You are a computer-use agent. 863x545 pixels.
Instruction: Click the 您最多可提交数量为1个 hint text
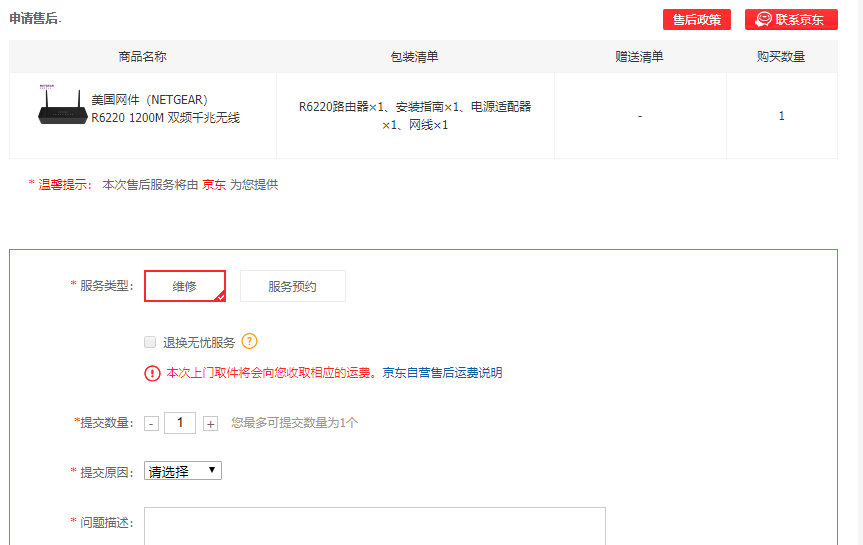tap(294, 423)
